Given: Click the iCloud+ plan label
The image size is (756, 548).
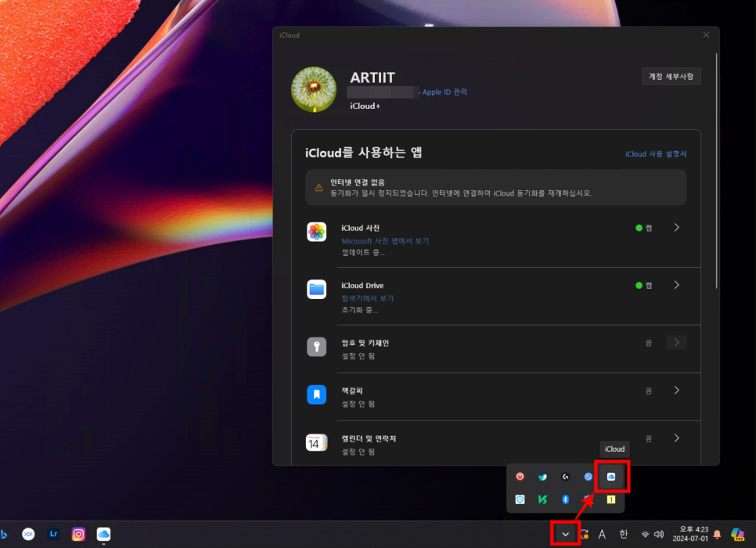Looking at the screenshot, I should pyautogui.click(x=365, y=106).
